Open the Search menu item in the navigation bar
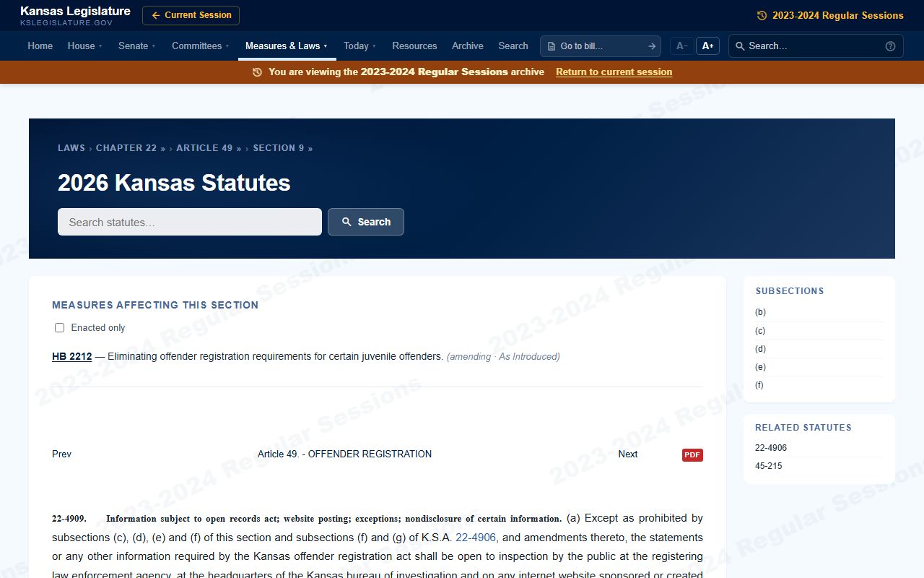Screen dimensions: 924x578 point(513,46)
